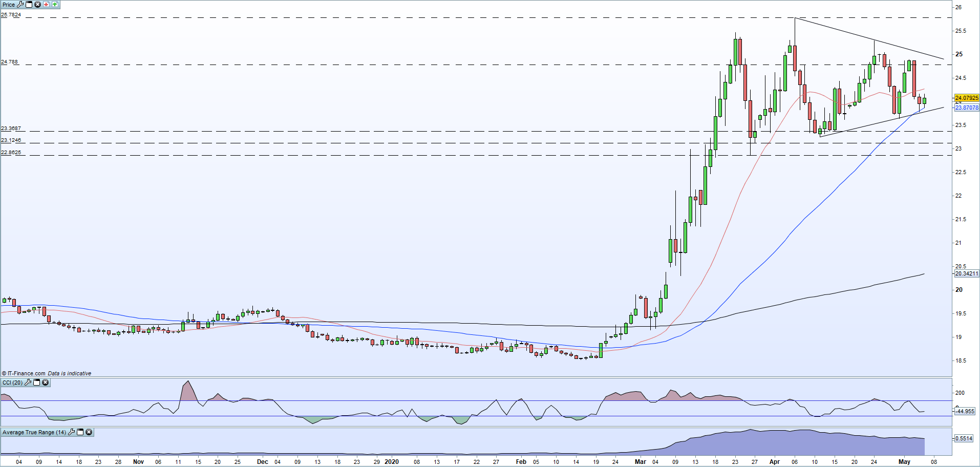The width and height of the screenshot is (980, 467).
Task: Click the 23.3687 level label
Action: [x=11, y=129]
